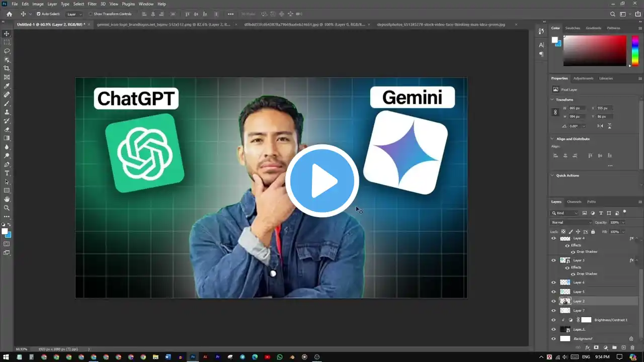Viewport: 644px width, 362px height.
Task: Add a layer mask to Layer 2
Action: 596,347
